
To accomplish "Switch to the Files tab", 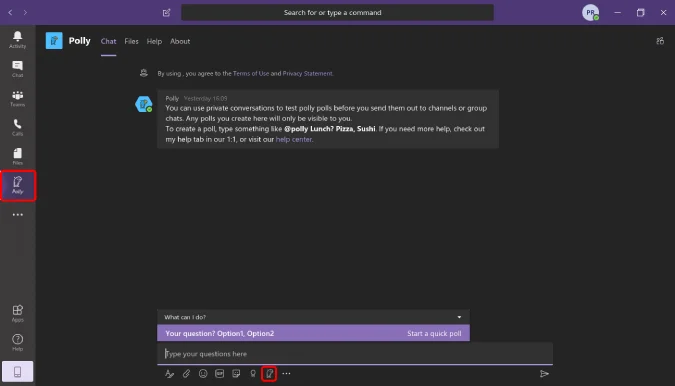I will [131, 41].
